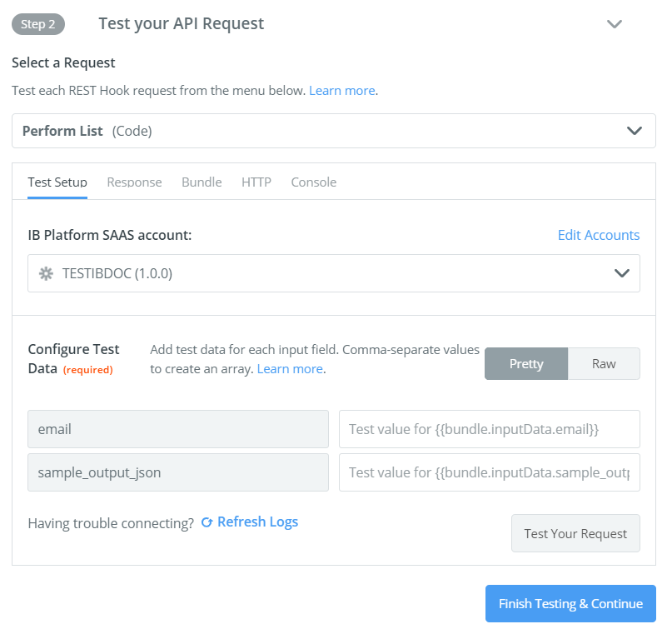
Task: Open the Bundle tab
Action: coord(202,182)
